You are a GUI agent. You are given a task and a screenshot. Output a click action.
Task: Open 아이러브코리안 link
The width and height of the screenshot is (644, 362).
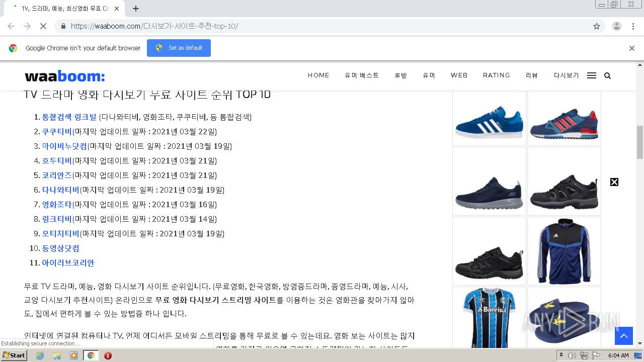click(x=68, y=263)
